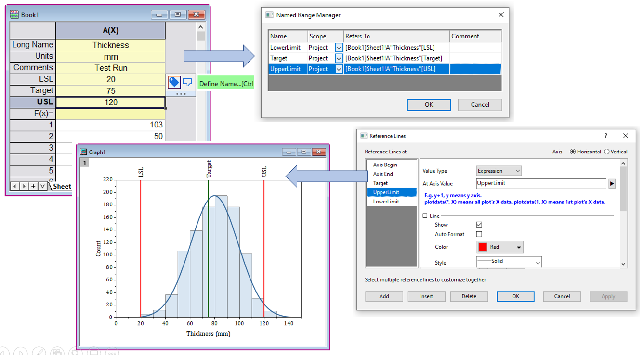Image resolution: width=644 pixels, height=355 pixels.
Task: Click the add sheet plus button
Action: point(33,186)
